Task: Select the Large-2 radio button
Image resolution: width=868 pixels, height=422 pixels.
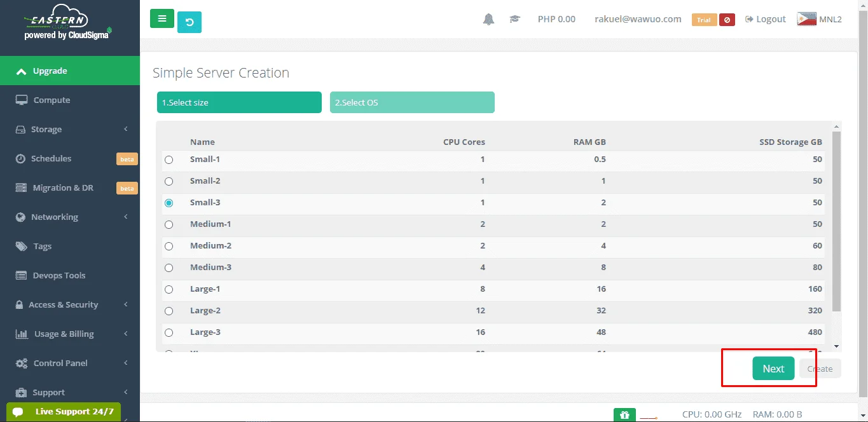Action: (169, 311)
